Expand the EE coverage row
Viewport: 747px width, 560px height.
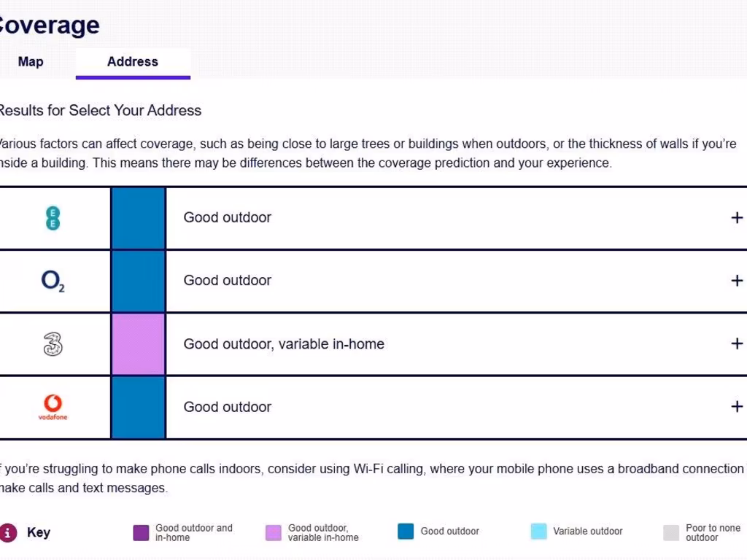pyautogui.click(x=737, y=218)
